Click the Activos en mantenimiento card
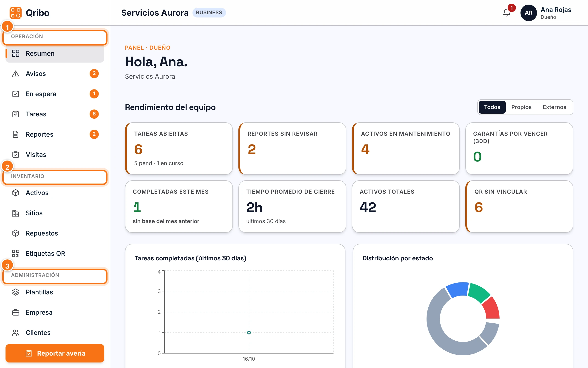Image resolution: width=588 pixels, height=368 pixels. point(406,149)
